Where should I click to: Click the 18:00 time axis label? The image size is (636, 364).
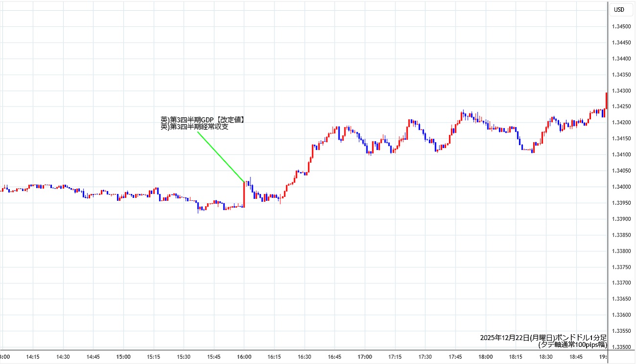tap(485, 357)
